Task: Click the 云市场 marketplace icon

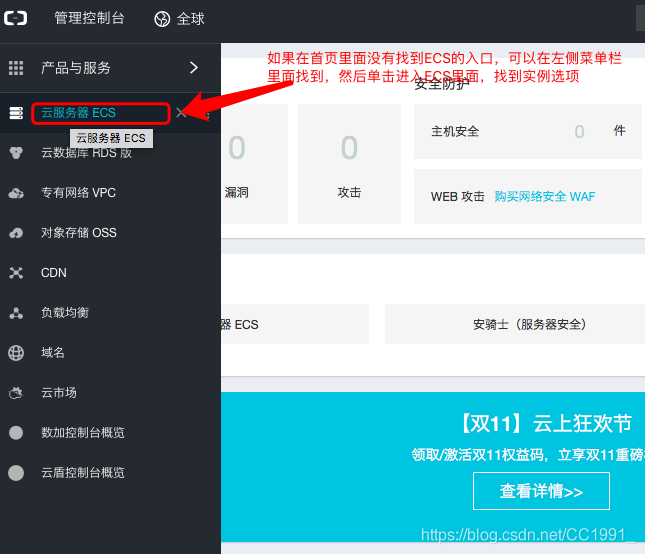Action: click(16, 393)
